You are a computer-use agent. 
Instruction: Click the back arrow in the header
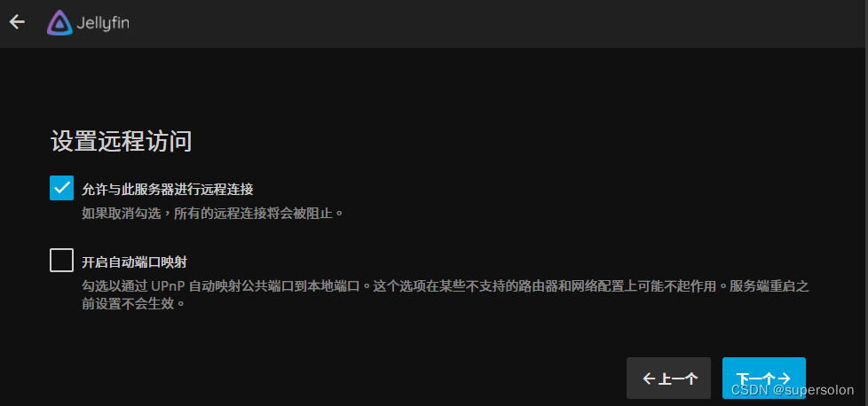point(17,22)
